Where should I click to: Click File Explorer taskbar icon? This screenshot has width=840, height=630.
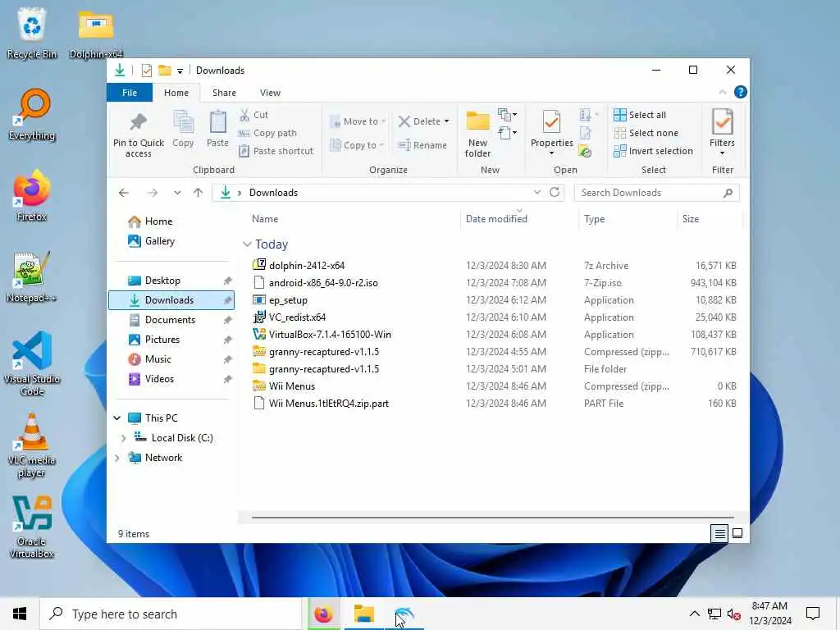coord(363,614)
